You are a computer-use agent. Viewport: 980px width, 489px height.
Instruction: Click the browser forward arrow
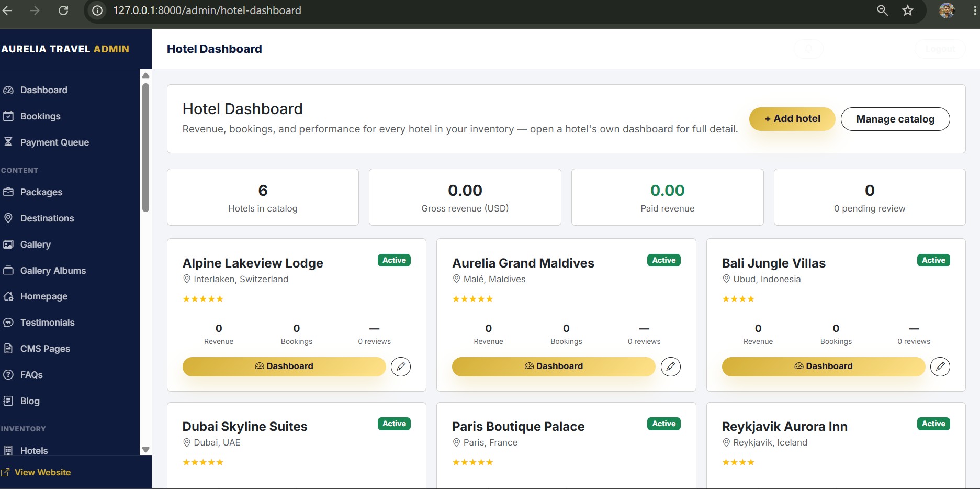pyautogui.click(x=35, y=10)
